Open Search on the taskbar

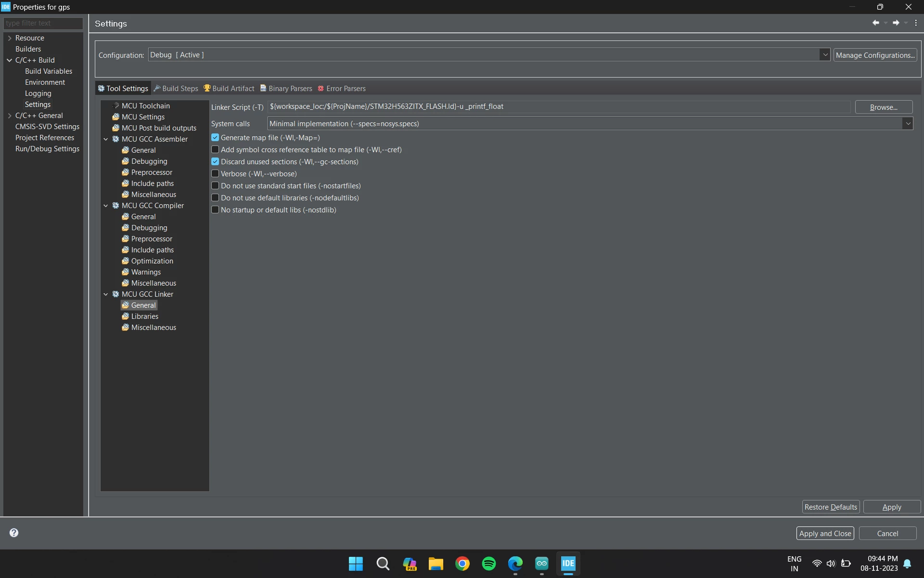[383, 564]
